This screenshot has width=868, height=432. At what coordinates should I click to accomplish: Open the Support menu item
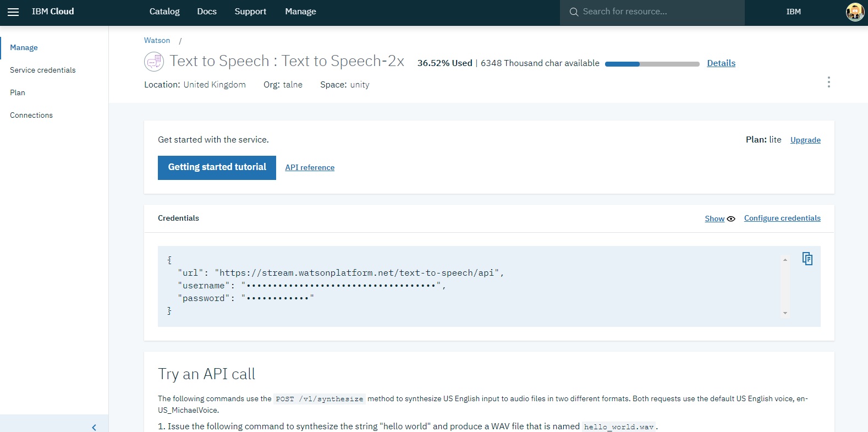(250, 12)
